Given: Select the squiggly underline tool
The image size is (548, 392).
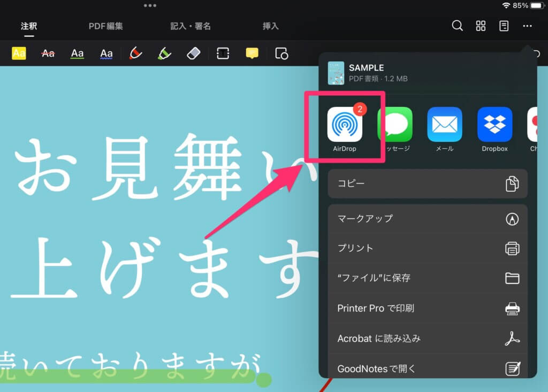Looking at the screenshot, I should coord(106,53).
